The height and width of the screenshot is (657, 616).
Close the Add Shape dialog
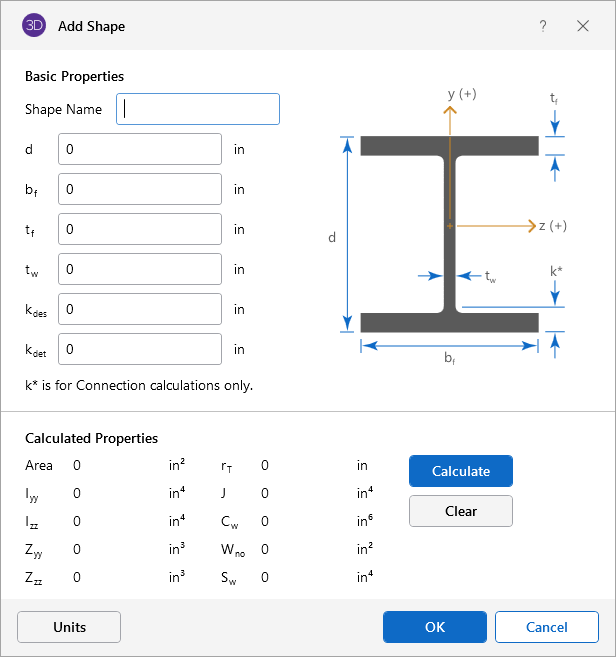583,26
